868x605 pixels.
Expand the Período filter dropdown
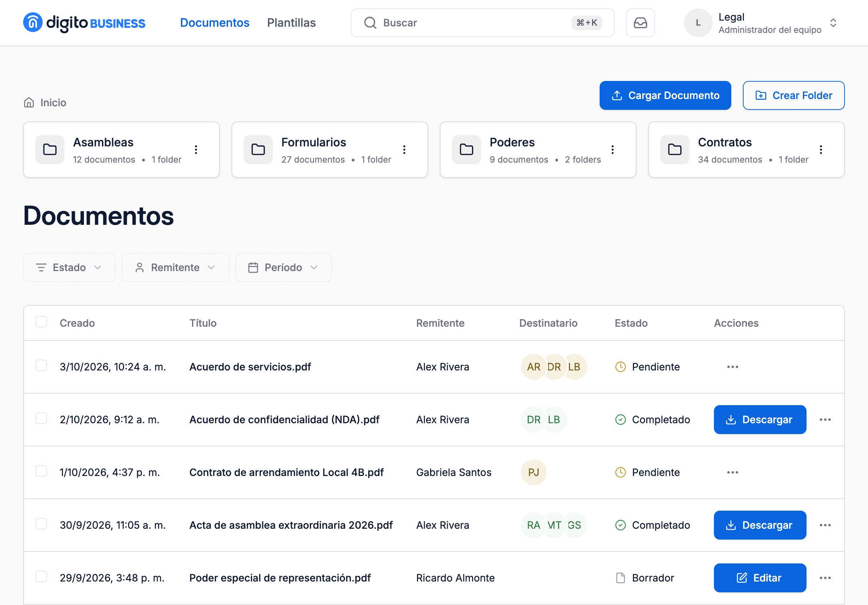(283, 267)
